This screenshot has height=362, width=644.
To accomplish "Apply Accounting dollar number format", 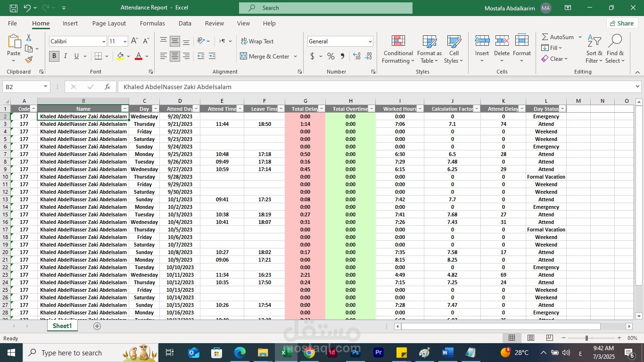I will (312, 56).
